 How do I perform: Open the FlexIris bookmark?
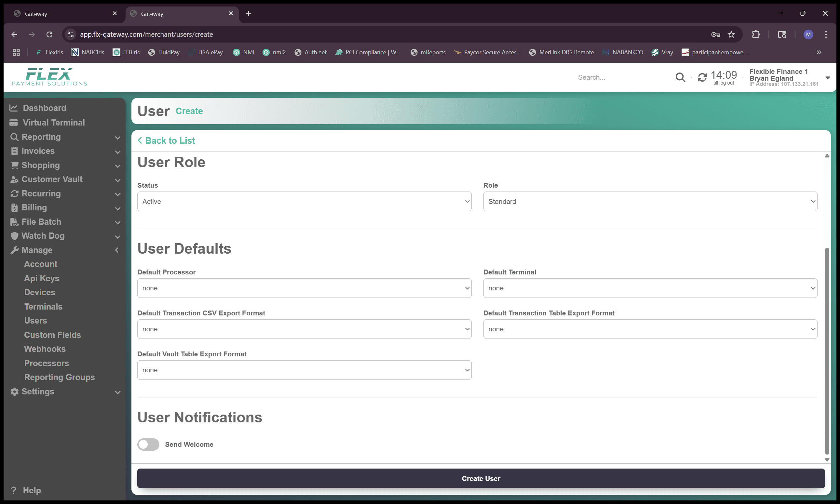point(49,52)
